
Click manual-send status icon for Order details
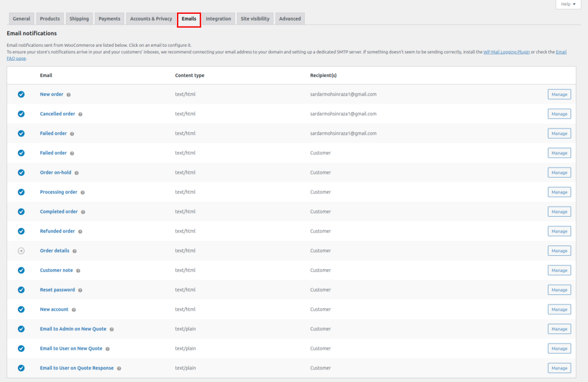click(x=21, y=250)
